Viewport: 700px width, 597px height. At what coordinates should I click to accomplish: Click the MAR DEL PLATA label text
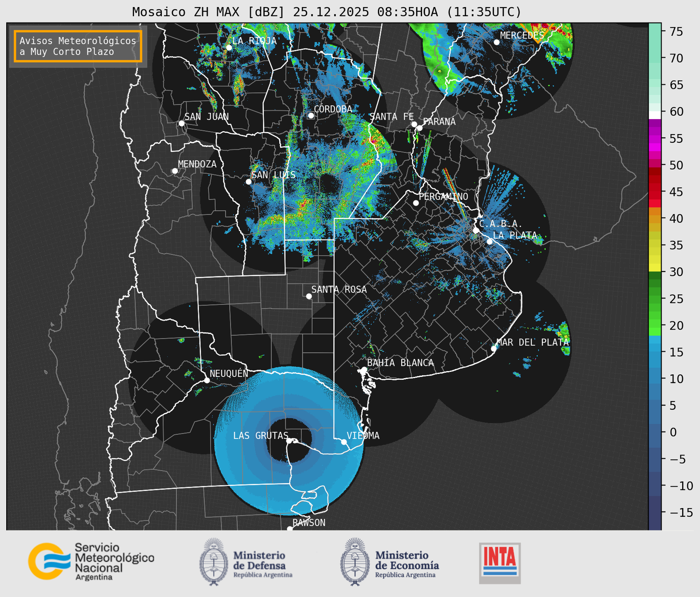[533, 343]
